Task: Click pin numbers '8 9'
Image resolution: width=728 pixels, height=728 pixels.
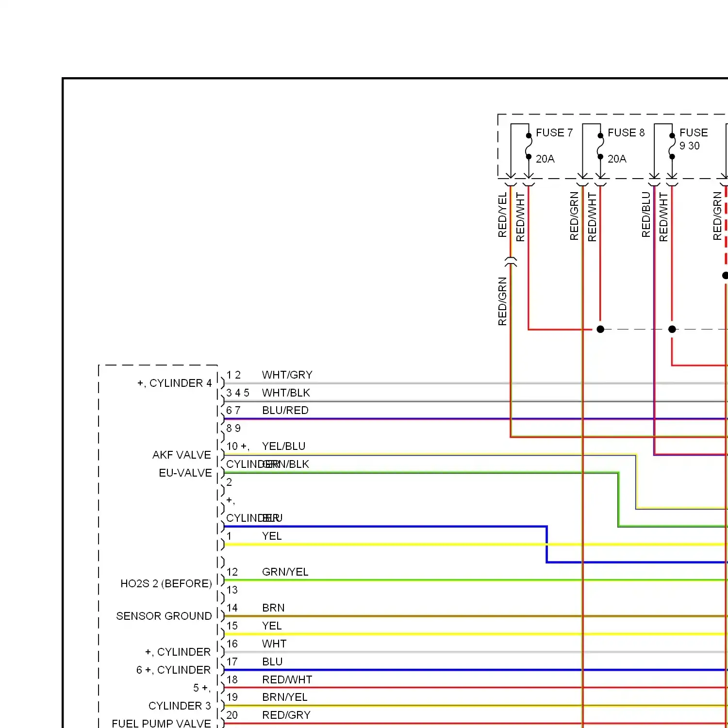Action: [x=233, y=428]
